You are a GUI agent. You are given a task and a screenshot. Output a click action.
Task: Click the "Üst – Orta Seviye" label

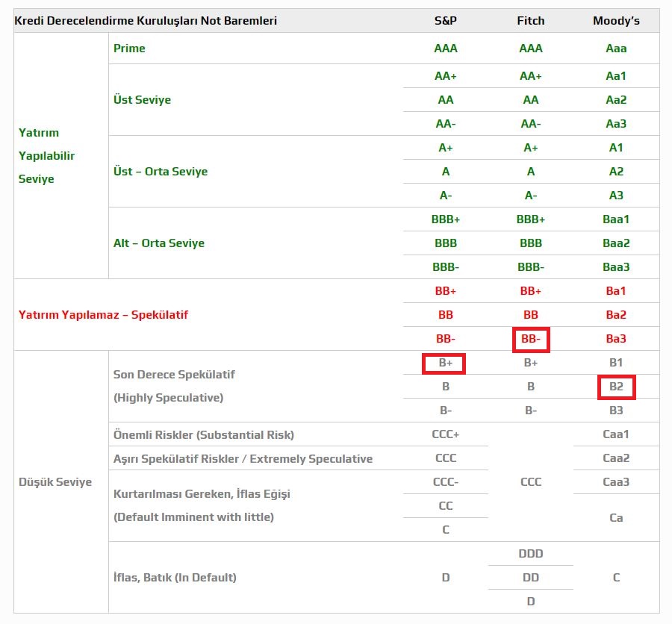[x=161, y=172]
